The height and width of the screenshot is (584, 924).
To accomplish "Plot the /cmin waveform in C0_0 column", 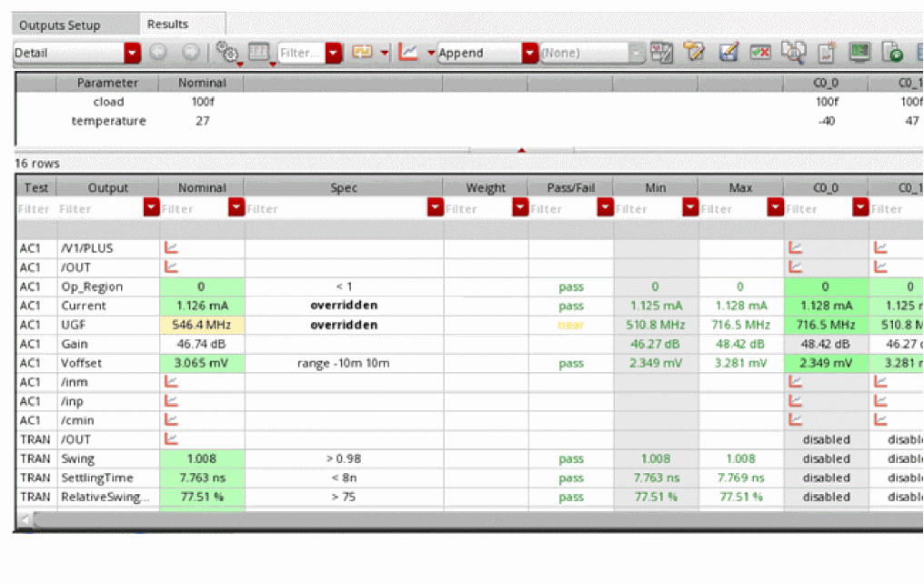I will pos(796,419).
